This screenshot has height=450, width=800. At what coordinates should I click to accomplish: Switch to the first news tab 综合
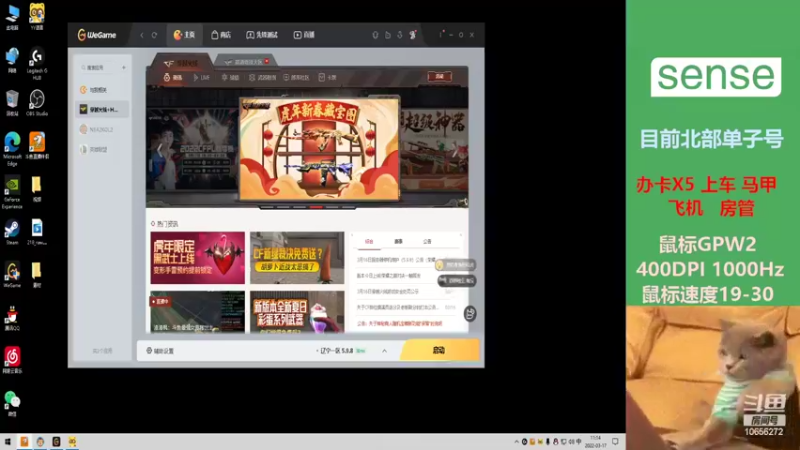coord(369,241)
